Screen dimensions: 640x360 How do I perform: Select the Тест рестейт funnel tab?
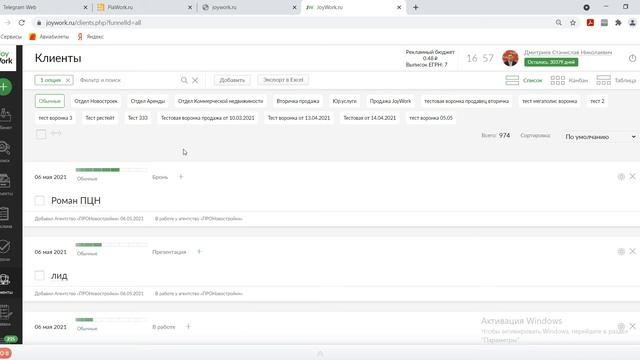point(100,118)
